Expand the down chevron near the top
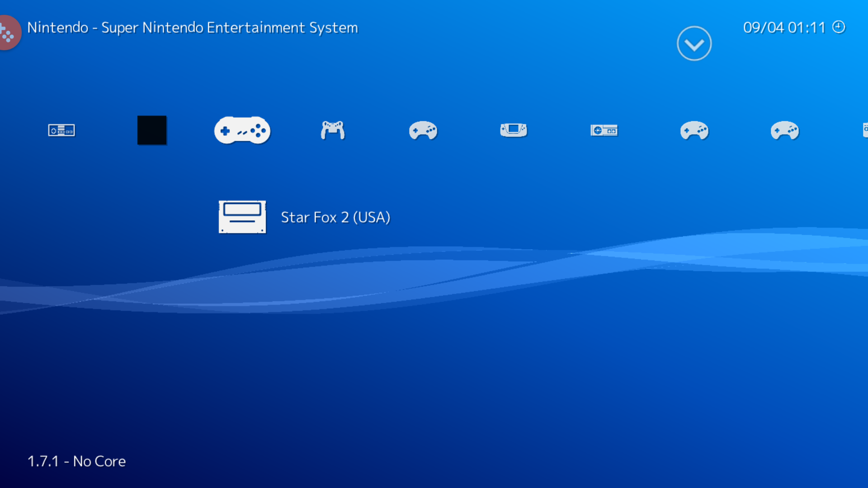This screenshot has height=488, width=868. pos(694,43)
